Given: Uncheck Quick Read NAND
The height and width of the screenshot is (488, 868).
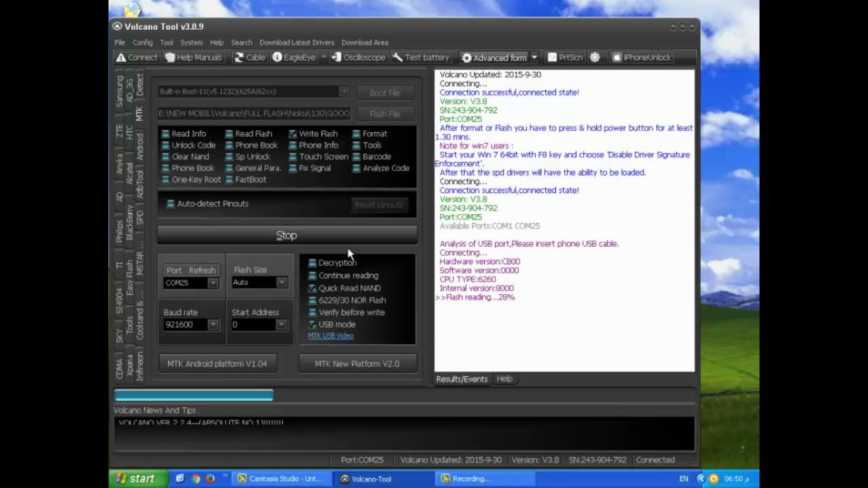Looking at the screenshot, I should [312, 288].
